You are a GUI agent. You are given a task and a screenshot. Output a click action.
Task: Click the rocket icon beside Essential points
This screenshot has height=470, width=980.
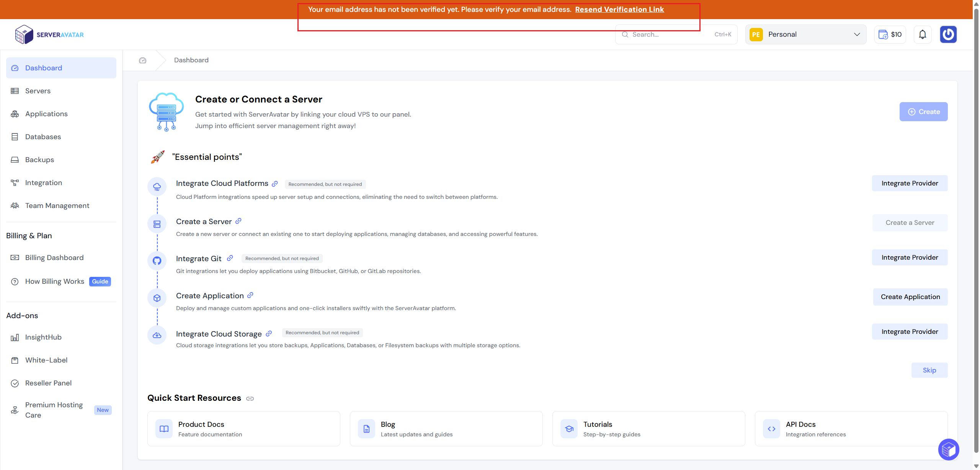[157, 157]
